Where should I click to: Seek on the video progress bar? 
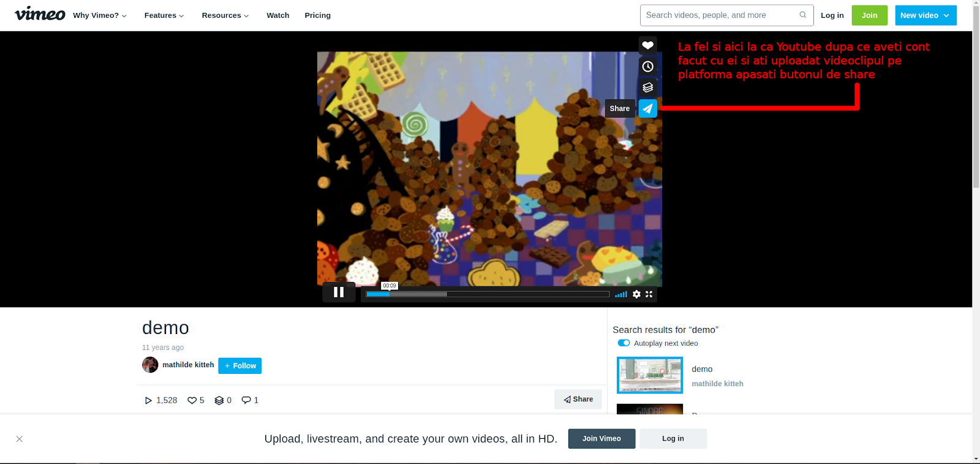[x=488, y=294]
